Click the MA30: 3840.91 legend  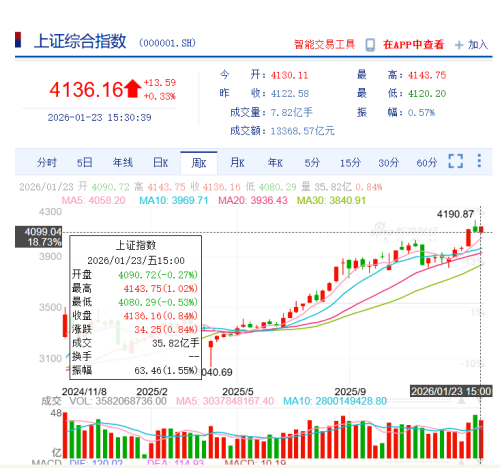point(332,200)
